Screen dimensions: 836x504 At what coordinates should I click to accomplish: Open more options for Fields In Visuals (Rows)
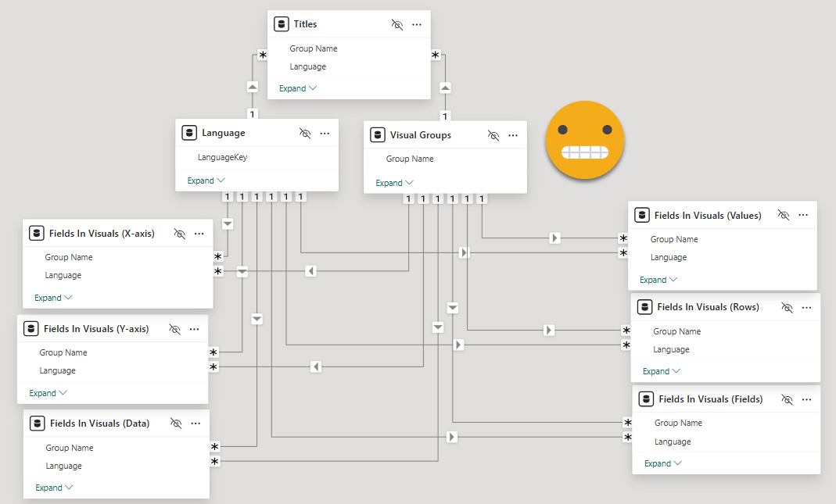coord(806,308)
